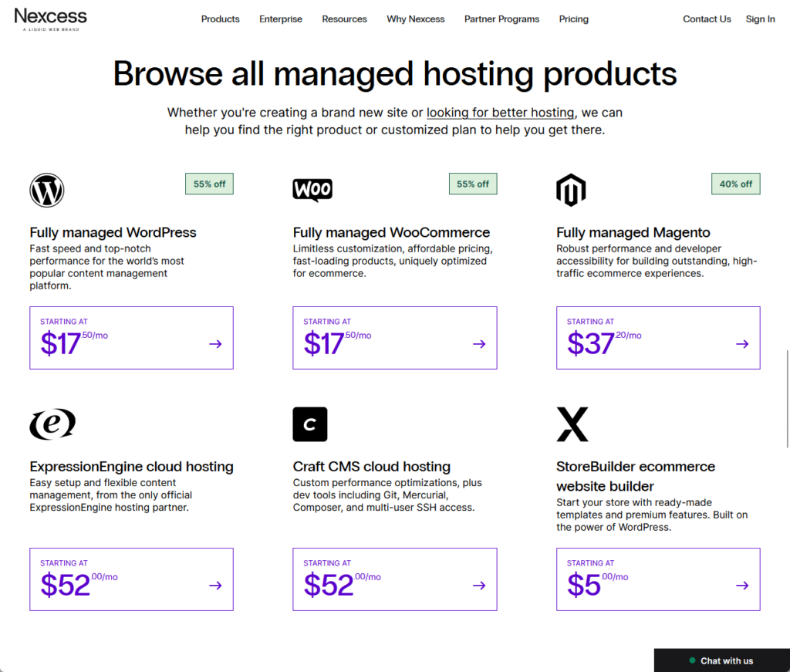Click the Woo logo icon
Screen dimensions: 790x672
[x=312, y=190]
